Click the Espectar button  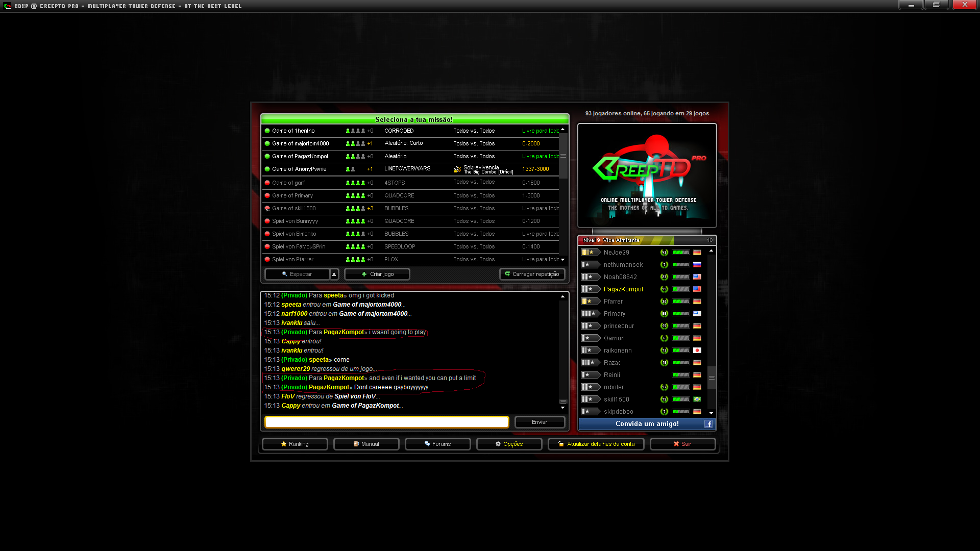click(297, 274)
